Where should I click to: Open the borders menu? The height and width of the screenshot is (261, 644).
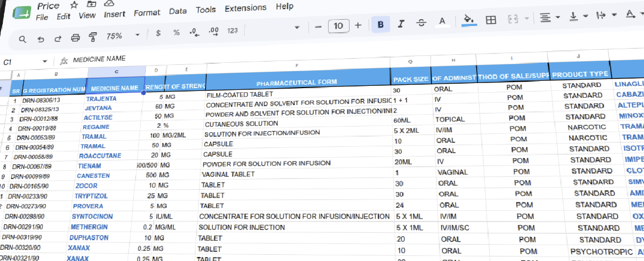[x=491, y=20]
